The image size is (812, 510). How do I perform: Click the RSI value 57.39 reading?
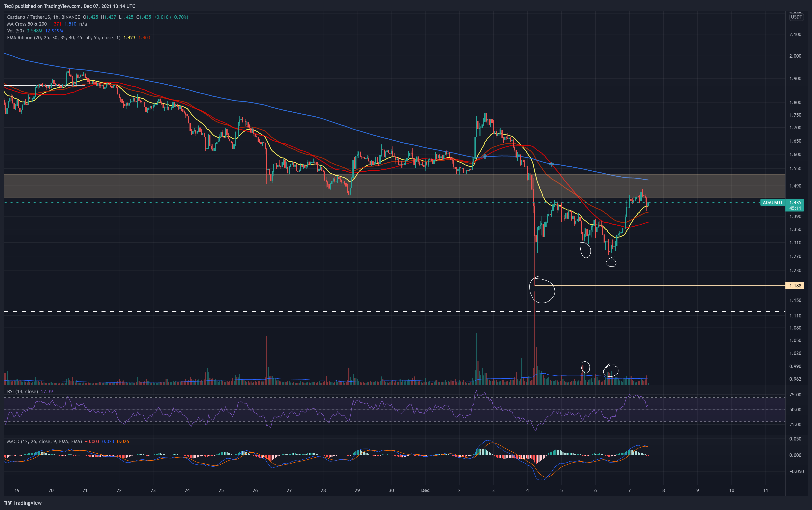47,391
